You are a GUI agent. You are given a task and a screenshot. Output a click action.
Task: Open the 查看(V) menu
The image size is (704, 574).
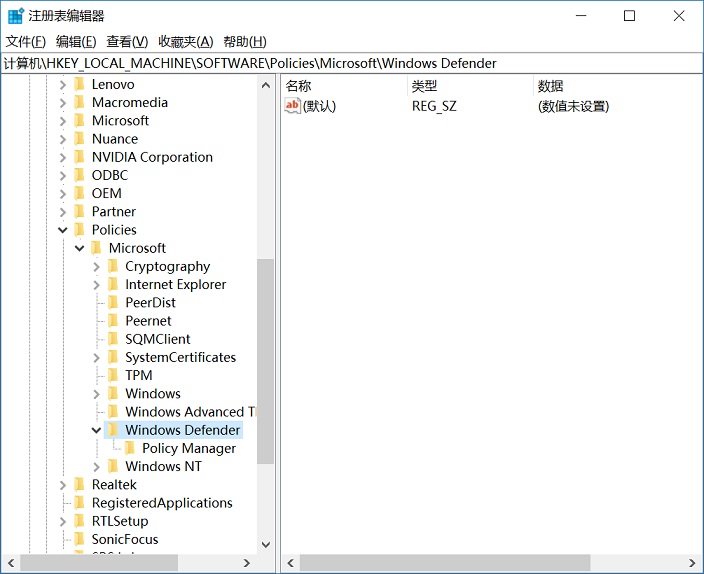(x=127, y=42)
